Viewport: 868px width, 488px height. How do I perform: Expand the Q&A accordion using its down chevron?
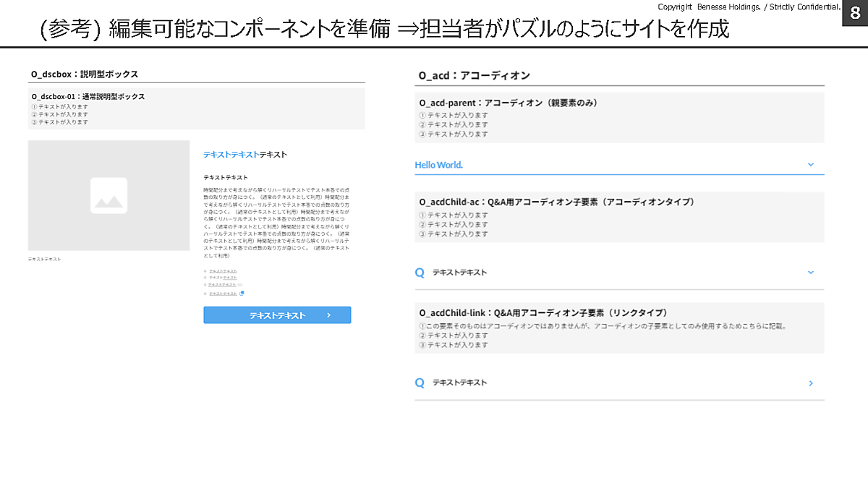click(810, 273)
